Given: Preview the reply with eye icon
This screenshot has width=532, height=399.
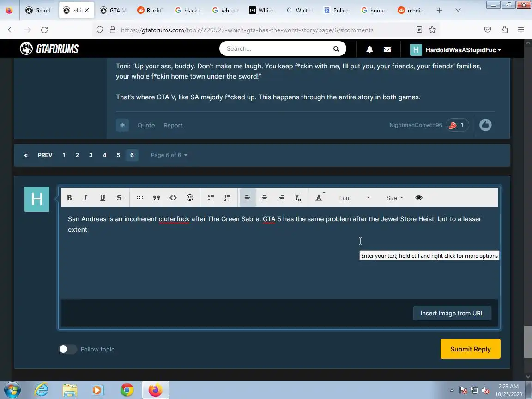Looking at the screenshot, I should (x=419, y=198).
